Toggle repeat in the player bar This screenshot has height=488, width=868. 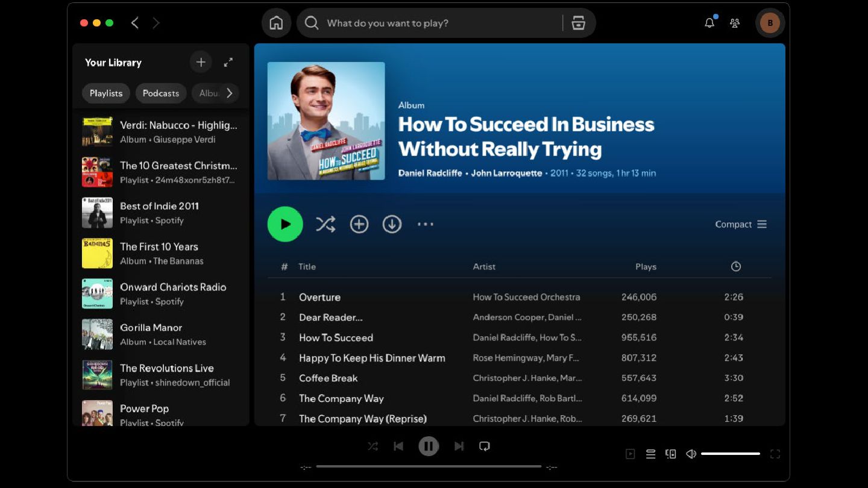point(485,446)
